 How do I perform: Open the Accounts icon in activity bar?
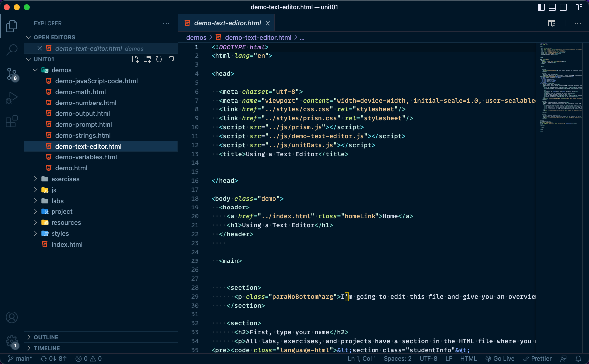pos(12,317)
